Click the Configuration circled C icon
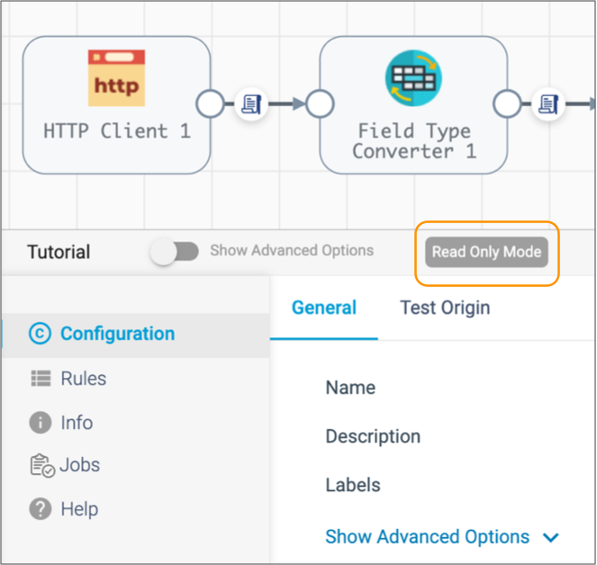597x565 pixels. (x=40, y=334)
